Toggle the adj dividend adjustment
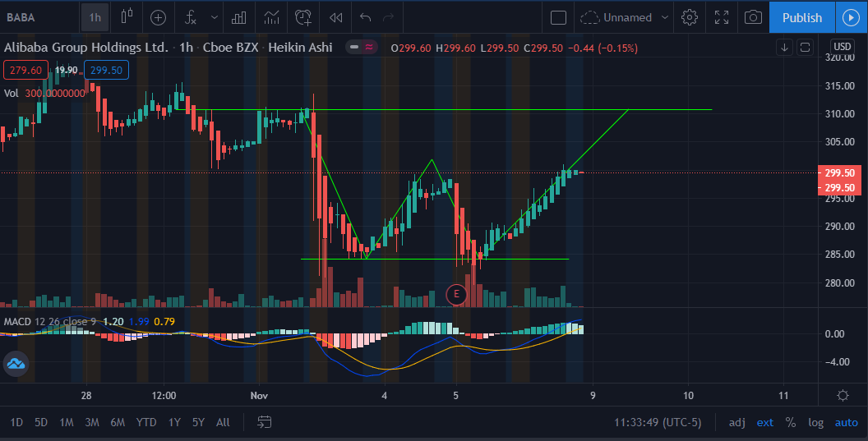The height and width of the screenshot is (441, 868). (x=736, y=422)
